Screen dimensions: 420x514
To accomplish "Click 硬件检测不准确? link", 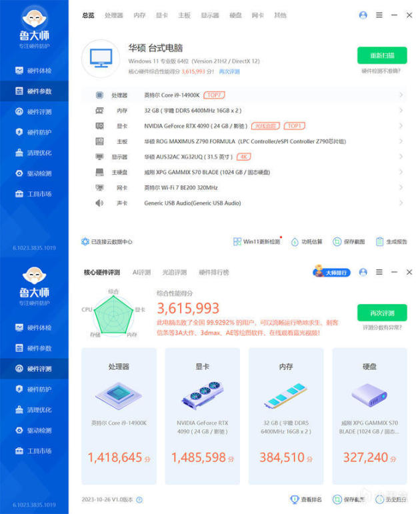I will pyautogui.click(x=381, y=71).
